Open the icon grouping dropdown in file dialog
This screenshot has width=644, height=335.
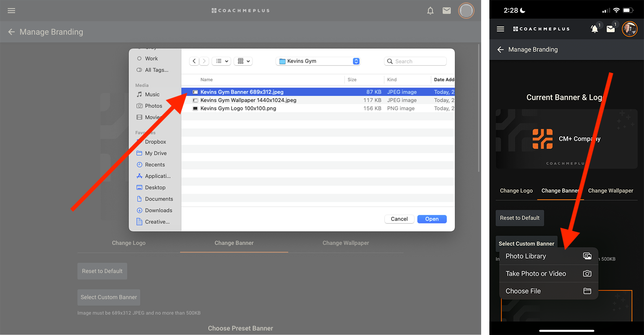tap(244, 61)
